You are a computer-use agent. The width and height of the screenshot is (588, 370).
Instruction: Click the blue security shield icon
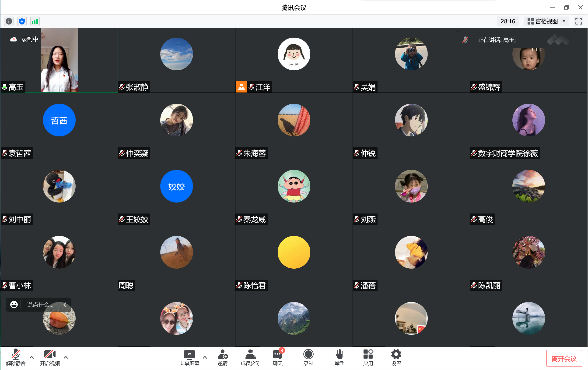(22, 21)
